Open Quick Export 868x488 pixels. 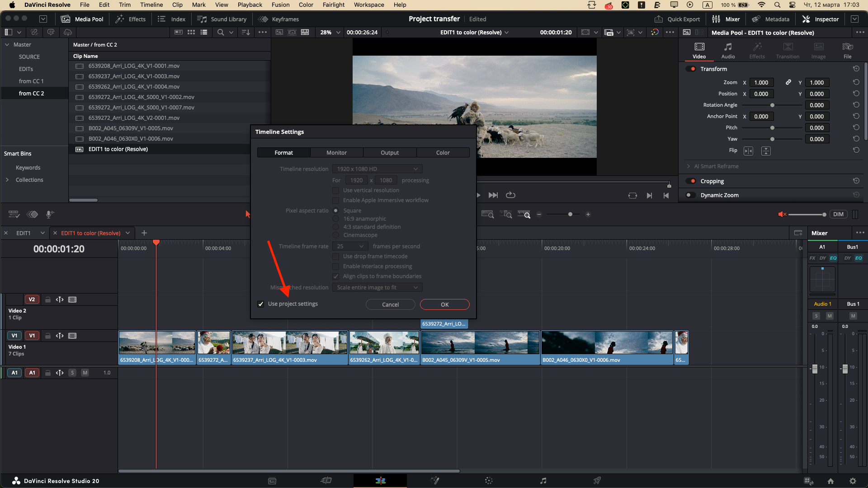[677, 19]
